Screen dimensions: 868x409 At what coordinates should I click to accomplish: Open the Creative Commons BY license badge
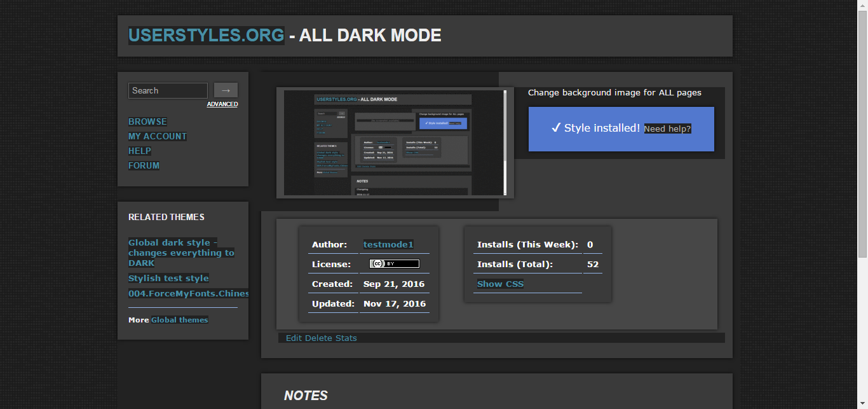click(395, 263)
